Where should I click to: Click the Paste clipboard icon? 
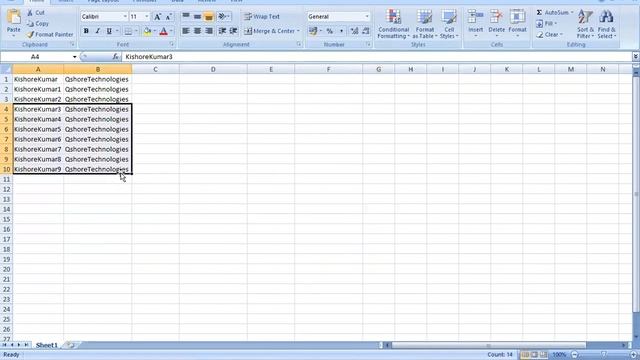click(13, 17)
